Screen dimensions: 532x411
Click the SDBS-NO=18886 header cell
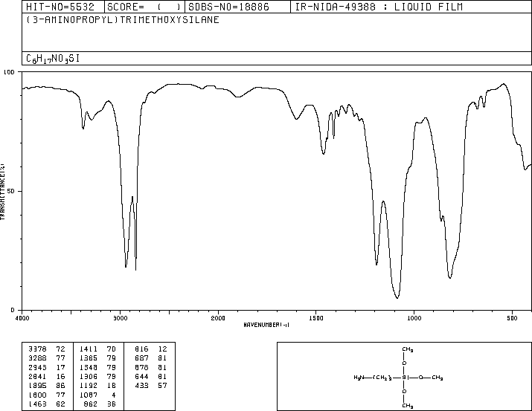point(228,7)
